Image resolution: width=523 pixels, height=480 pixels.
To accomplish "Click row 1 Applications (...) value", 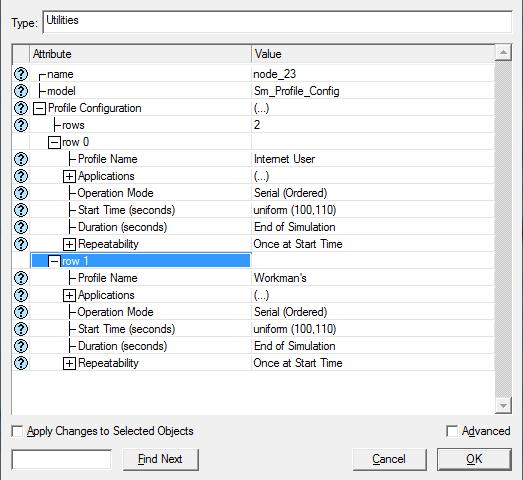I will [261, 295].
